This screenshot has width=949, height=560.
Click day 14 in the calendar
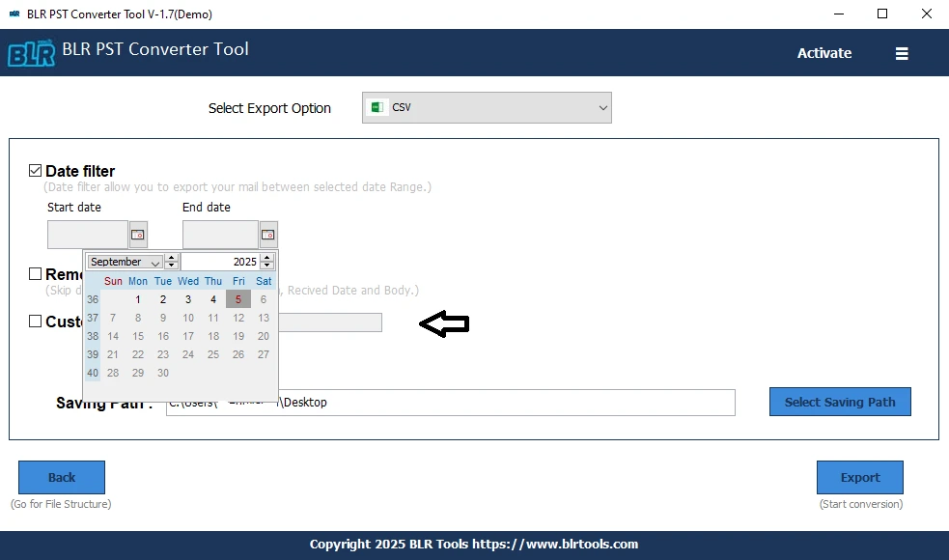(113, 336)
